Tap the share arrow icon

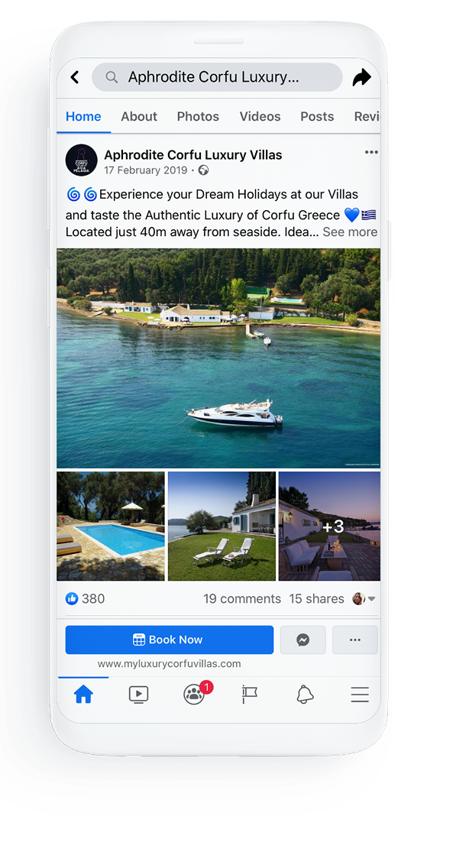[361, 77]
